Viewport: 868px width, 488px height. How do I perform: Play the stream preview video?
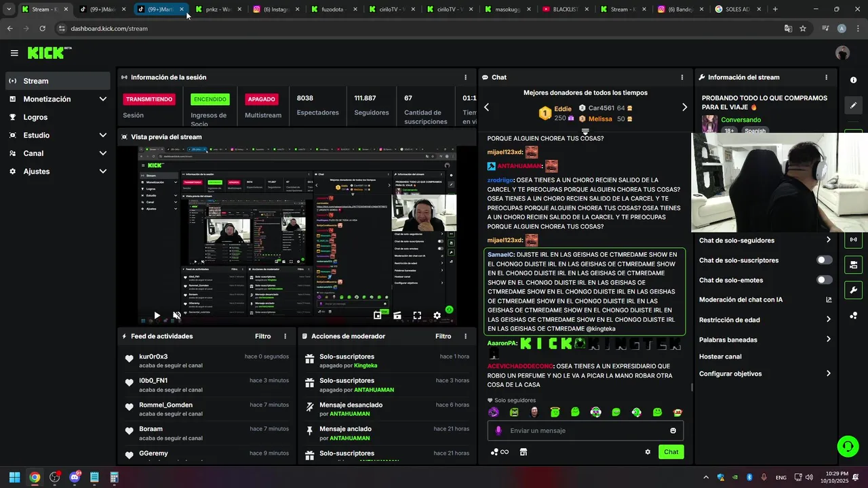point(157,315)
